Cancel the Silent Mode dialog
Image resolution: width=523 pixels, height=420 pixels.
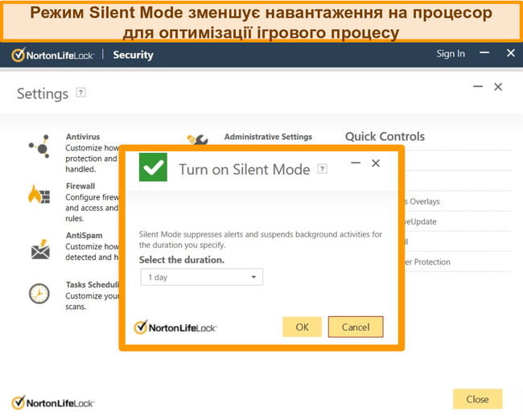pos(356,327)
